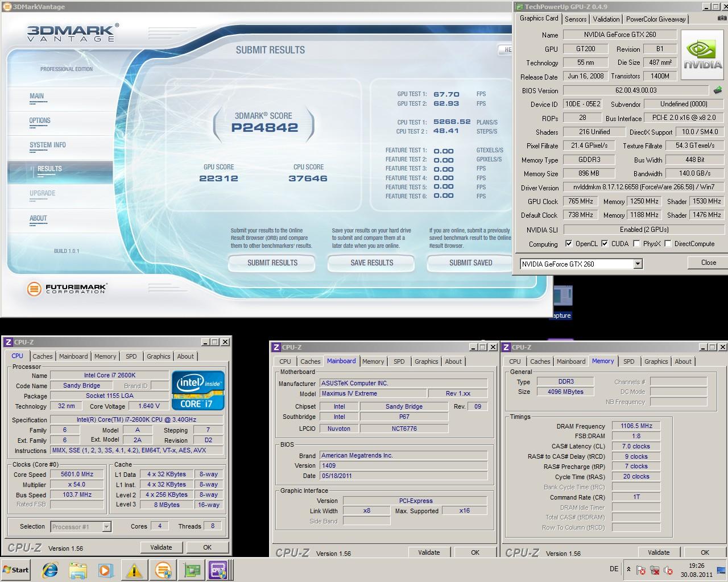Enable the PhysX checkbox

[x=636, y=243]
